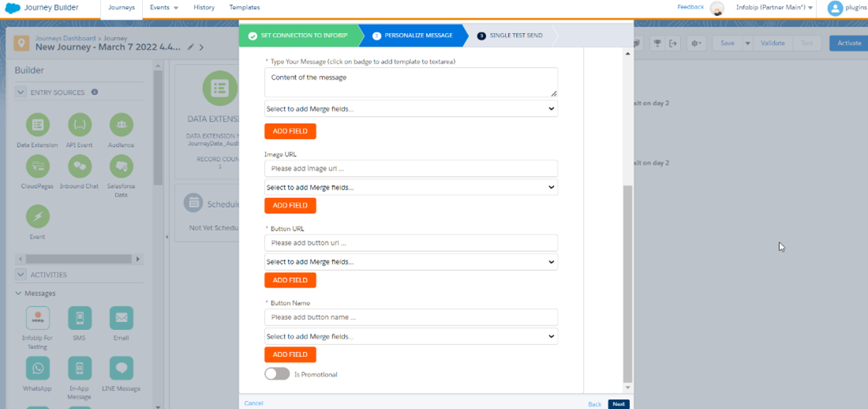The width and height of the screenshot is (868, 409).
Task: Click the Next button
Action: tap(619, 404)
